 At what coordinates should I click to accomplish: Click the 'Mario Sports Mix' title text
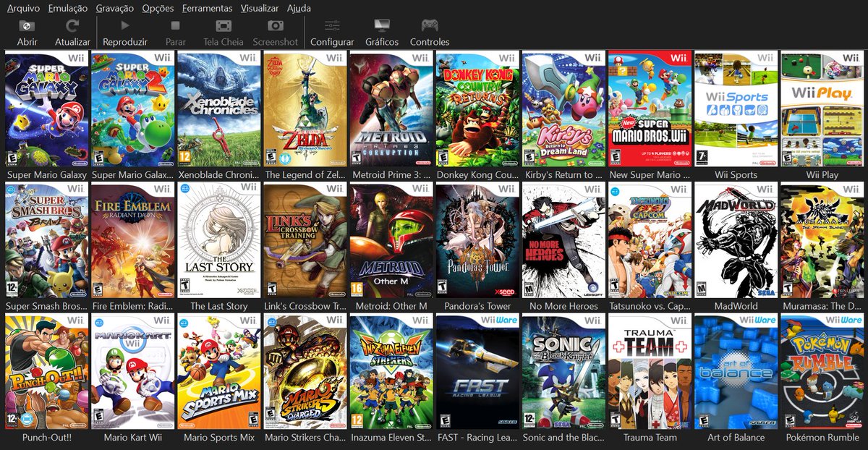pyautogui.click(x=218, y=438)
